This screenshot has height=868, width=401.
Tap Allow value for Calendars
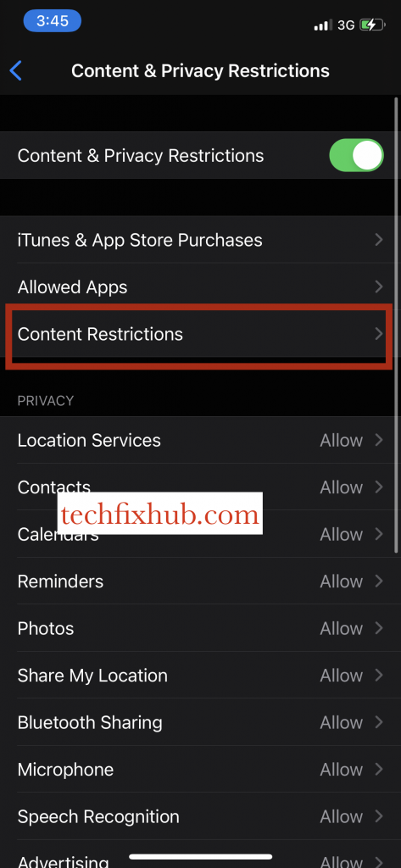(x=341, y=534)
